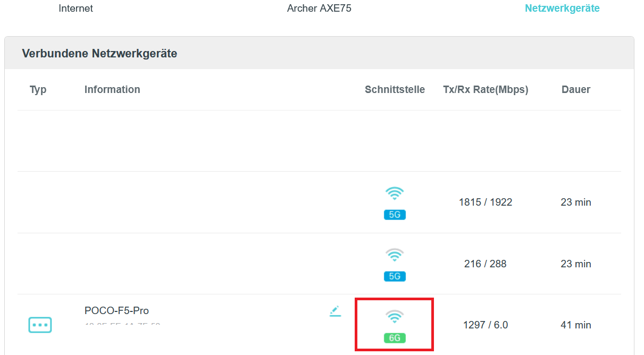Click the Information column header
Image resolution: width=644 pixels, height=355 pixels.
112,89
